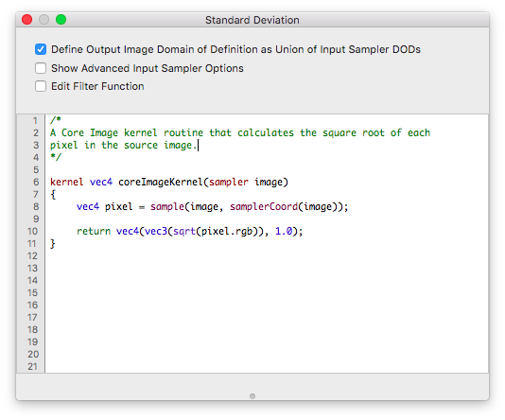
Task: Click the bottom resize handle dot
Action: click(x=252, y=396)
